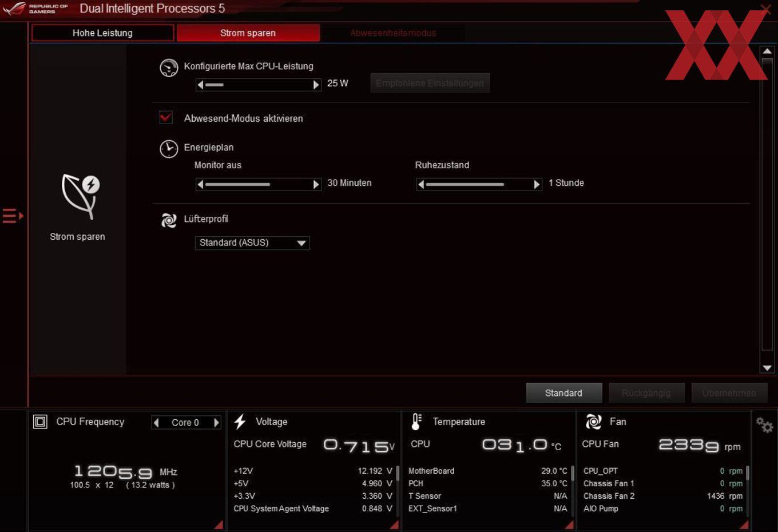Screen dimensions: 778x532
Task: Click the Voltage lightning bolt icon
Action: pos(240,422)
